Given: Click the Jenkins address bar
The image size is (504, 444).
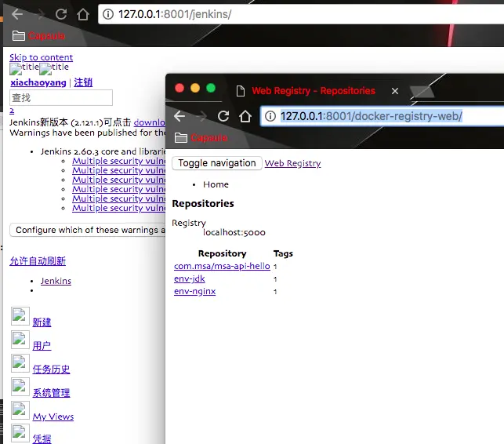Looking at the screenshot, I should (x=302, y=14).
